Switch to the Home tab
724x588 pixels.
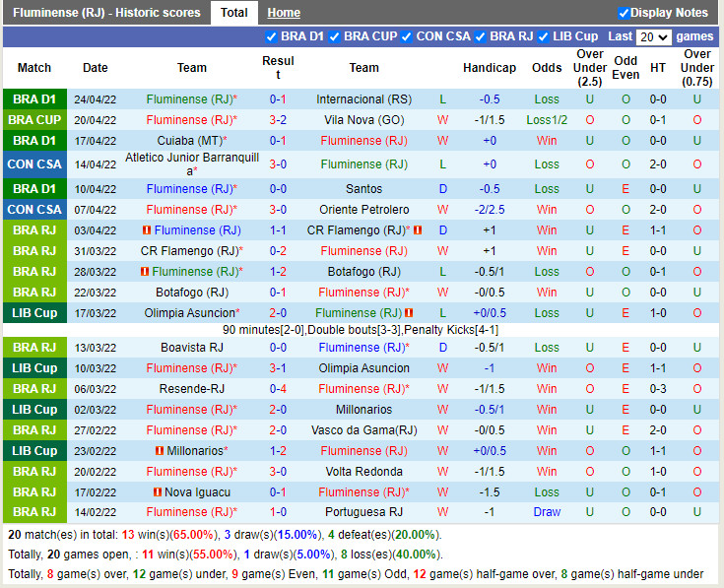284,13
